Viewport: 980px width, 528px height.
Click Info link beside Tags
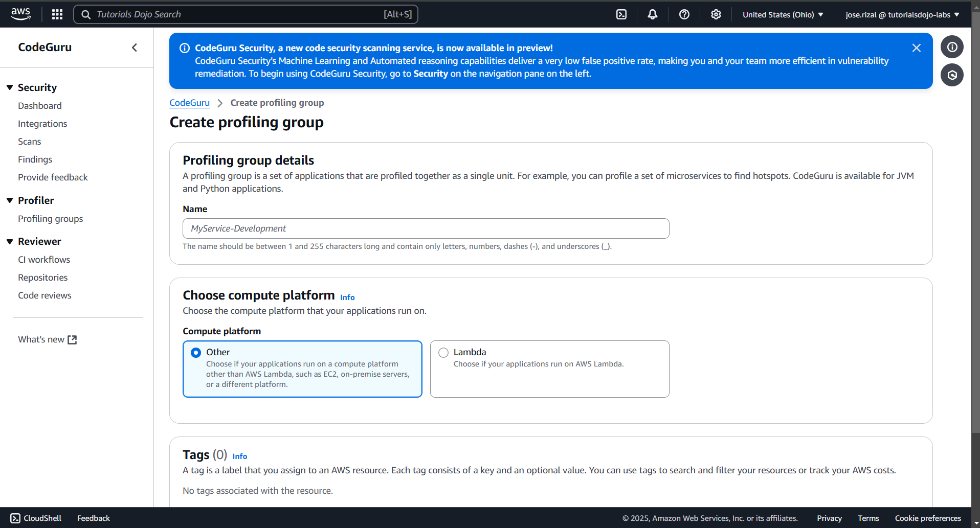point(240,456)
